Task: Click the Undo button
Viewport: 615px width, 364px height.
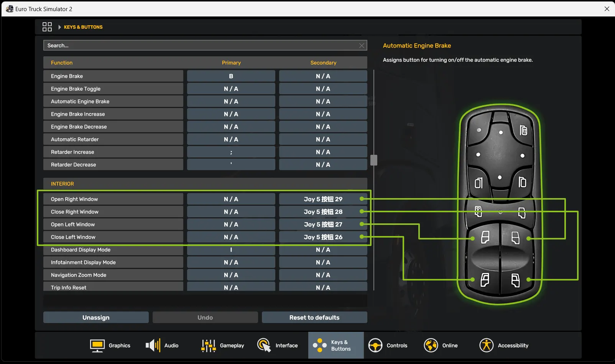Action: click(x=205, y=317)
